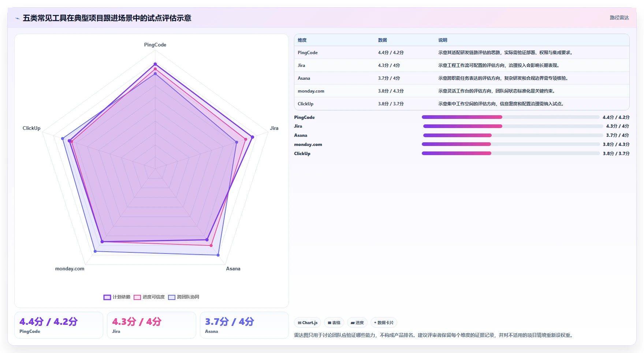
Task: Select the Asana 3.7分 / 4分 summary card
Action: pos(244,325)
